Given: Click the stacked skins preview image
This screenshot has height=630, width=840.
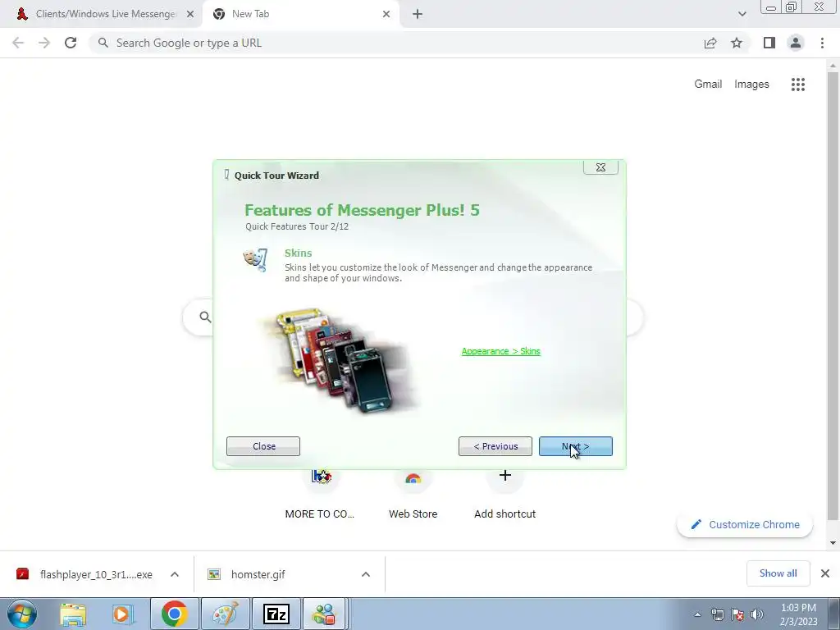Looking at the screenshot, I should coord(340,359).
